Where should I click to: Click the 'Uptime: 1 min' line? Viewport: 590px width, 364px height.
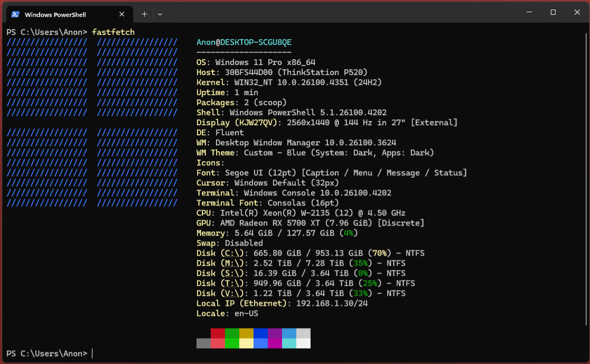227,92
